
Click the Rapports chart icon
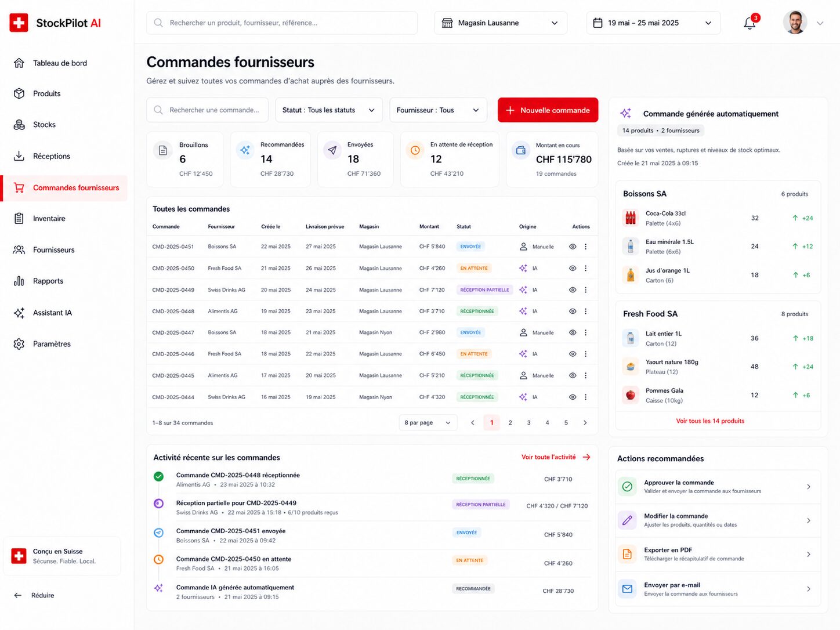click(19, 281)
